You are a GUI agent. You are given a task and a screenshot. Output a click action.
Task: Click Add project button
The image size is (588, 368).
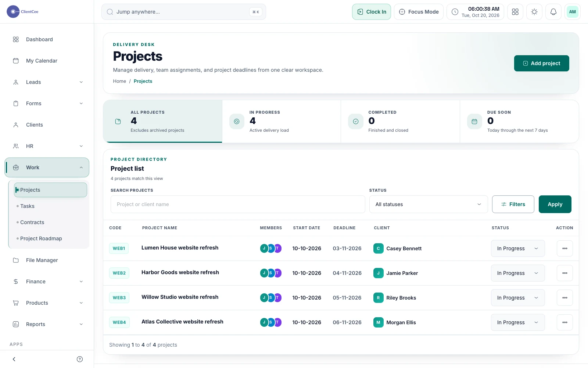(542, 63)
